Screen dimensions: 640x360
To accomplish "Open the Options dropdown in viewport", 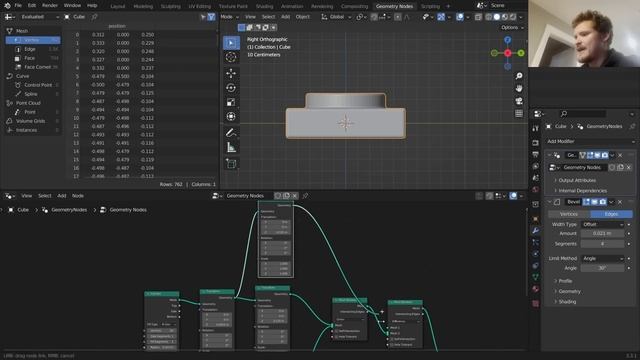I will 512,27.
